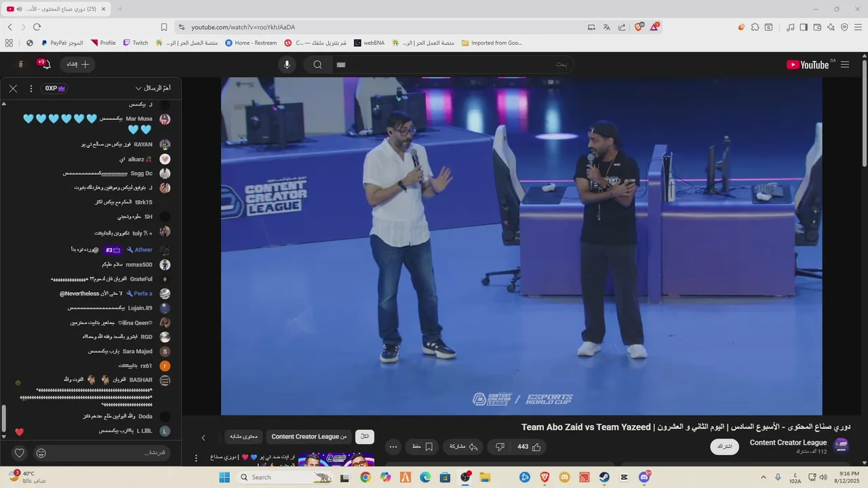The image size is (868, 488).
Task: Close the live chat panel
Action: coord(13,88)
